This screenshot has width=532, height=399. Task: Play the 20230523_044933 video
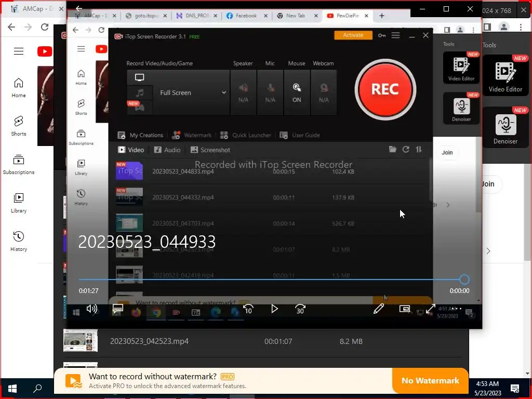pyautogui.click(x=274, y=309)
